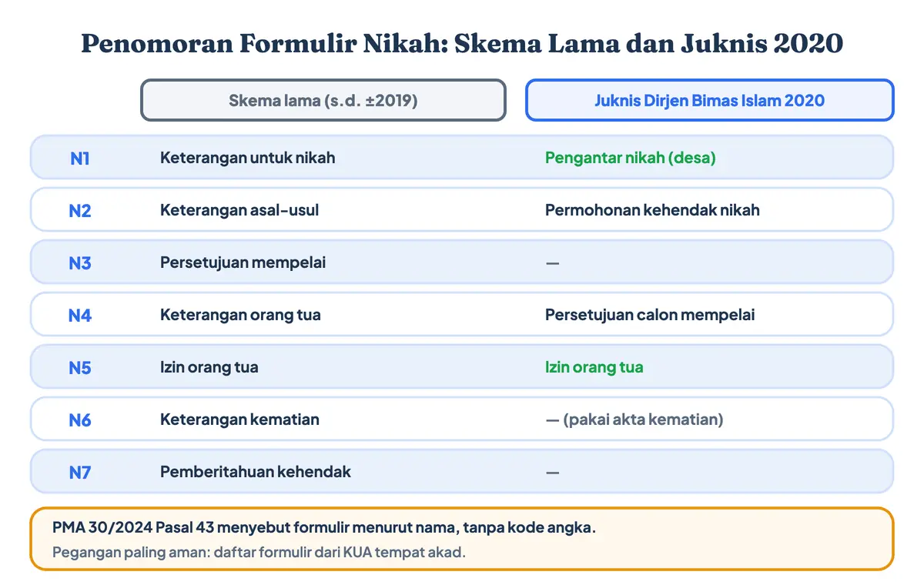Viewport: 924px width, 585px height.
Task: Click the N2 form code
Action: (x=80, y=211)
